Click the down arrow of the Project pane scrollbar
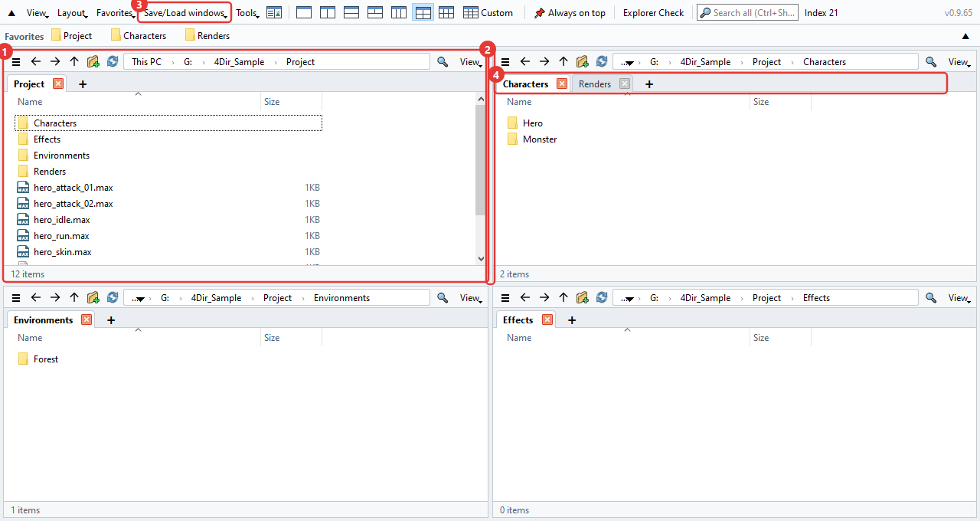The width and height of the screenshot is (980, 521). pyautogui.click(x=481, y=259)
